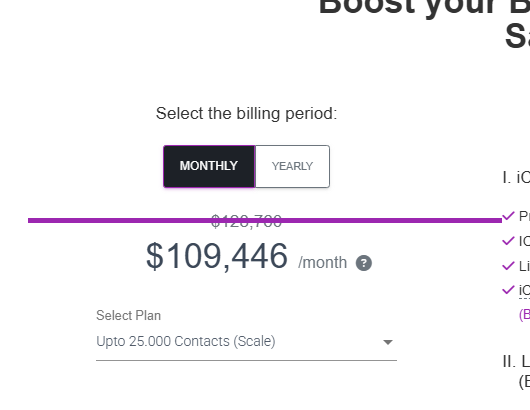Open section "II." heading on right
530x410 pixels.
pyautogui.click(x=516, y=362)
